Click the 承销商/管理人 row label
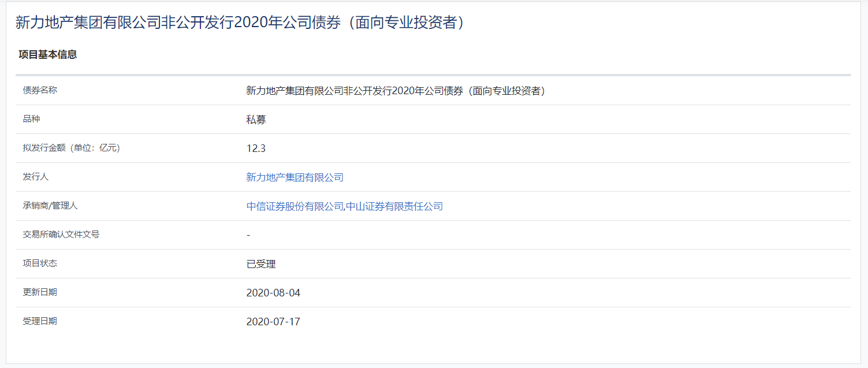 [x=50, y=206]
